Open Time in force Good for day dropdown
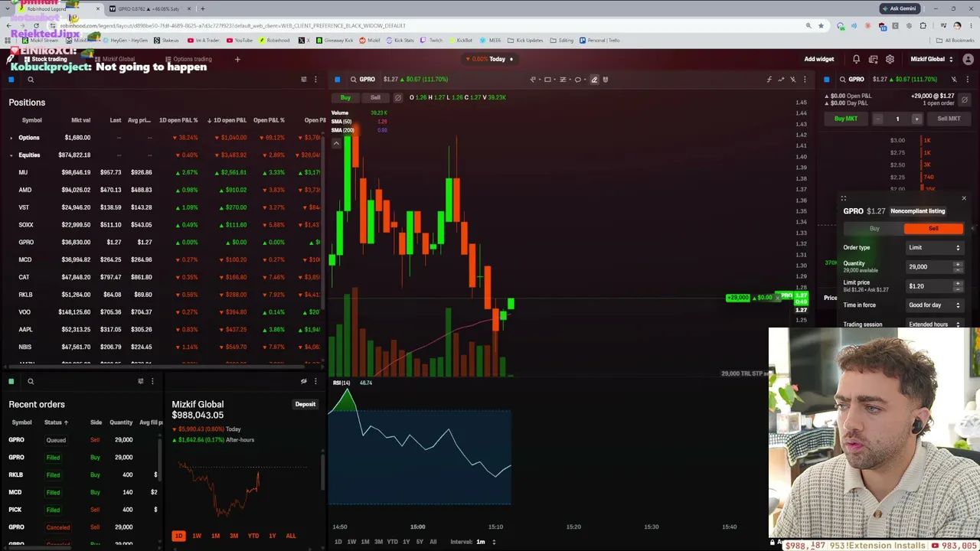This screenshot has height=551, width=980. (934, 305)
